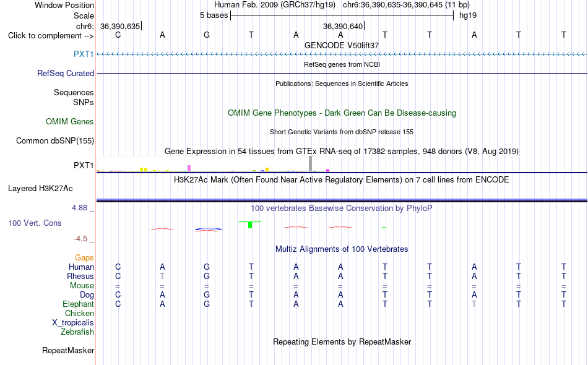Click the RefSeq Curated transcript line
Image resolution: width=588 pixels, height=365 pixels.
coord(342,73)
